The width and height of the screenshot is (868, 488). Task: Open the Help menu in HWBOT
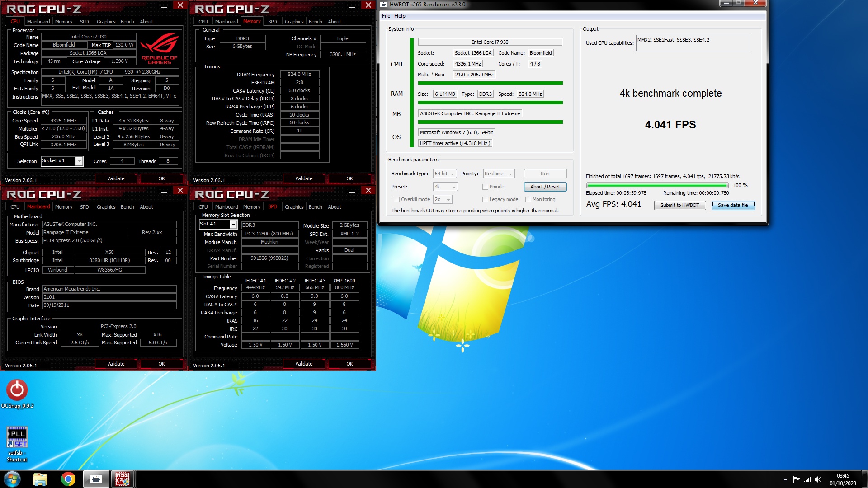tap(400, 16)
